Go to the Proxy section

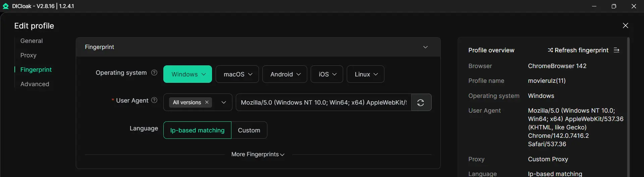28,55
